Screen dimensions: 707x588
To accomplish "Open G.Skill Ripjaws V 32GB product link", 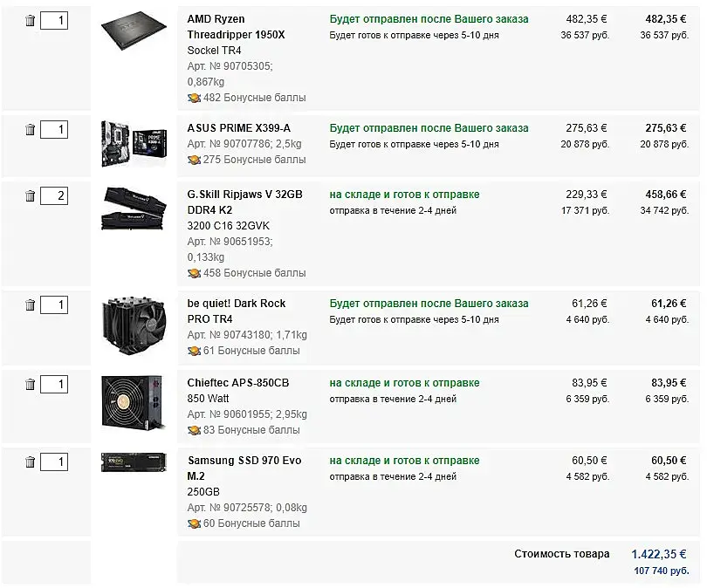I will click(x=244, y=202).
